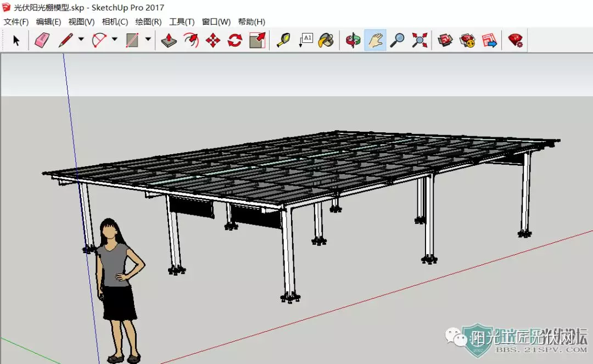Select the arrow Select tool
This screenshot has height=364, width=593.
click(x=16, y=40)
